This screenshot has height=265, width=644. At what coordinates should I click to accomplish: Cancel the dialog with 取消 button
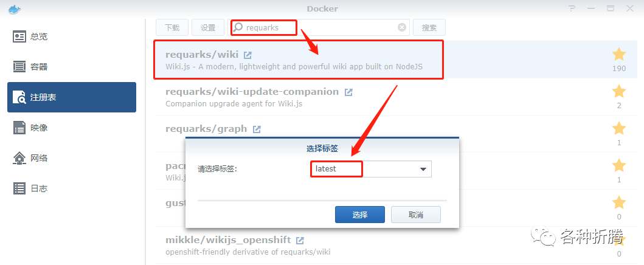coord(415,215)
